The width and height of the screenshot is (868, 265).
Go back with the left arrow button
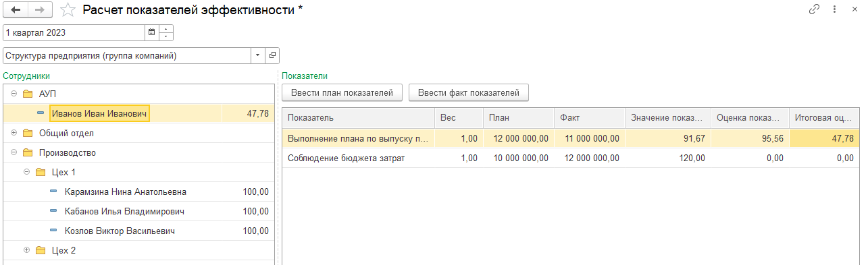(x=15, y=10)
